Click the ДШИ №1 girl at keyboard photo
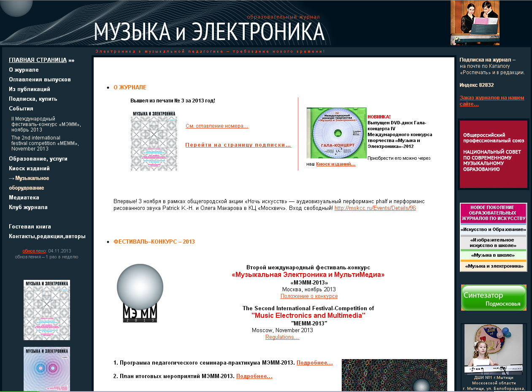Image resolution: width=532 pixels, height=392 pixels. point(493,349)
